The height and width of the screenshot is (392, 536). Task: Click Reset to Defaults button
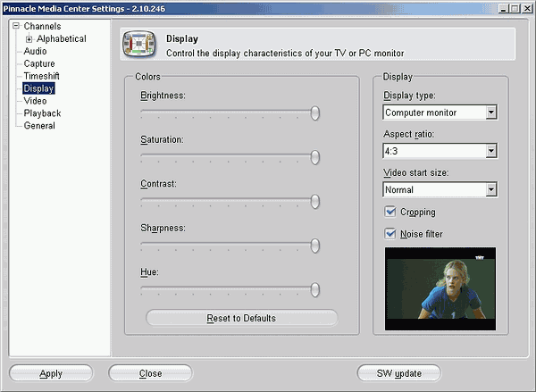point(242,318)
